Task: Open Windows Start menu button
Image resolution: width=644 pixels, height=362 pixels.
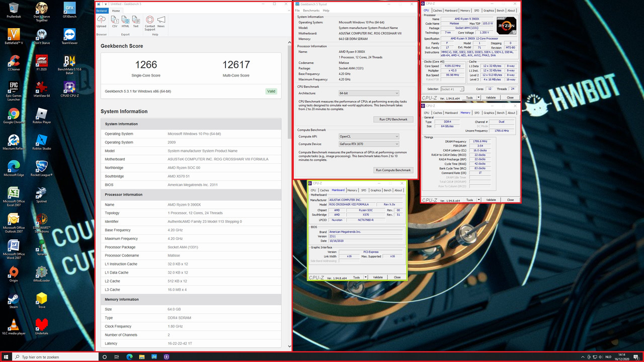Action: [6, 357]
